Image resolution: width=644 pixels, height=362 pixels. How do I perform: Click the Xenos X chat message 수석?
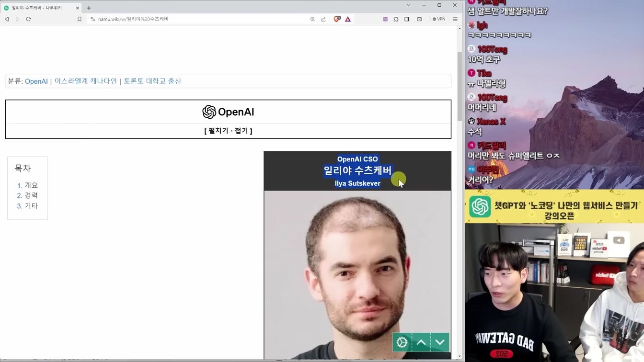(475, 132)
